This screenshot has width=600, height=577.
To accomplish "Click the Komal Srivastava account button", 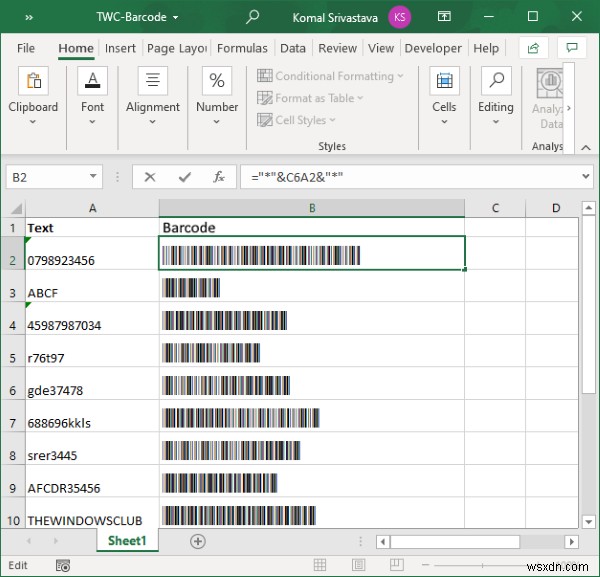I will pyautogui.click(x=336, y=17).
